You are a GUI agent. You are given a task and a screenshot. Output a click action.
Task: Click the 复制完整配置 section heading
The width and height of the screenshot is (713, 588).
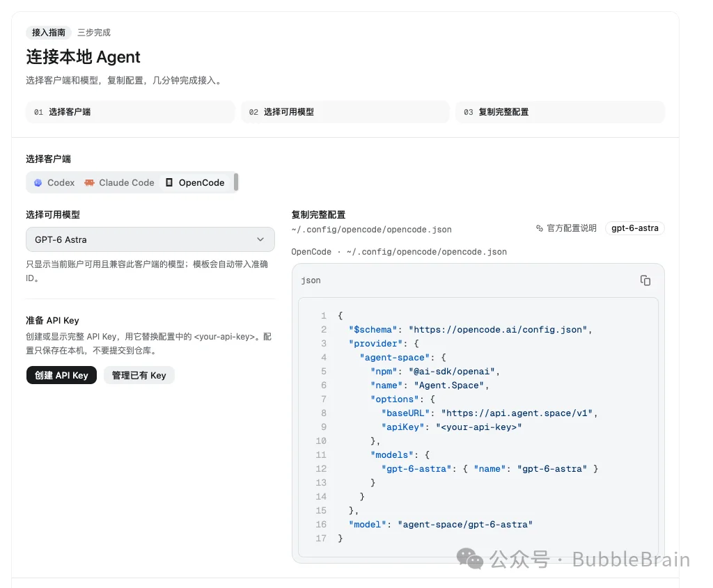(318, 214)
